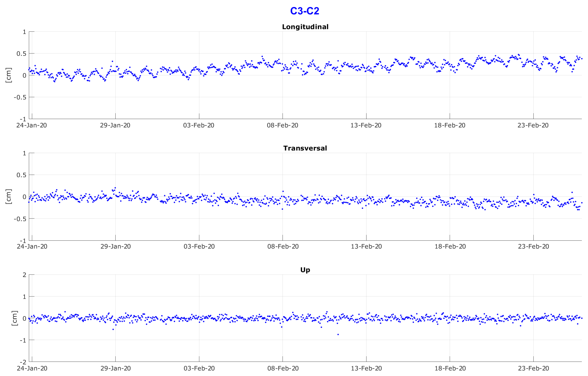Click the [cm] axis label of Longitudinal plot

(x=9, y=75)
